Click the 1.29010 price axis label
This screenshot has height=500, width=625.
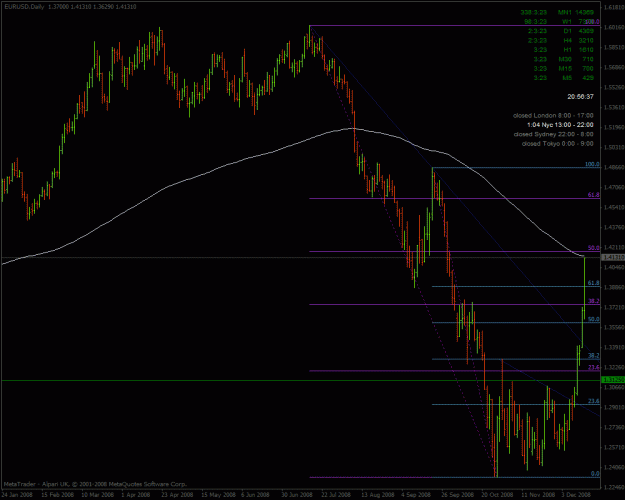coord(614,407)
